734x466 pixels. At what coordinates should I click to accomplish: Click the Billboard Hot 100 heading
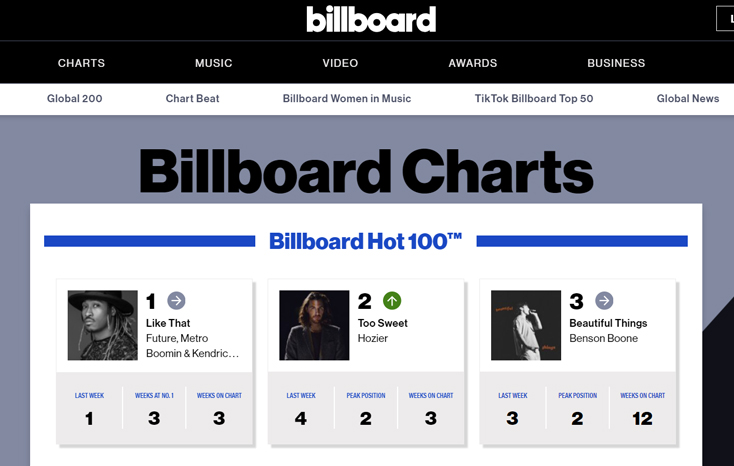coord(366,241)
